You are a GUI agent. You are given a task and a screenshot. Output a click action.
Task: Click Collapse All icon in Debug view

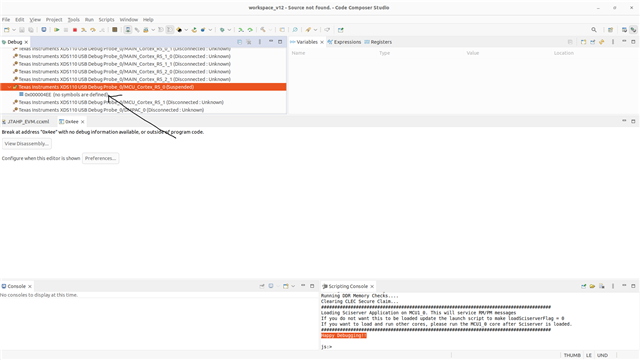(x=240, y=42)
